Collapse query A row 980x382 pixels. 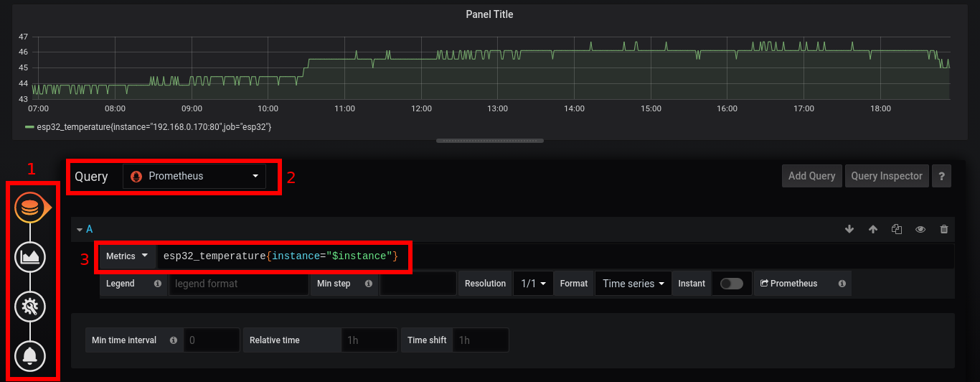[80, 229]
